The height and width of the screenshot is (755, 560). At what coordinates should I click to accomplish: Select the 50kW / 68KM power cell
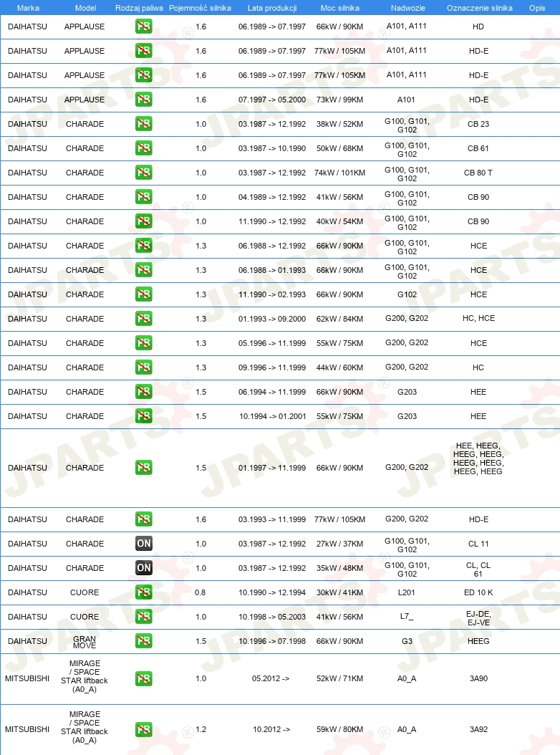click(x=340, y=148)
